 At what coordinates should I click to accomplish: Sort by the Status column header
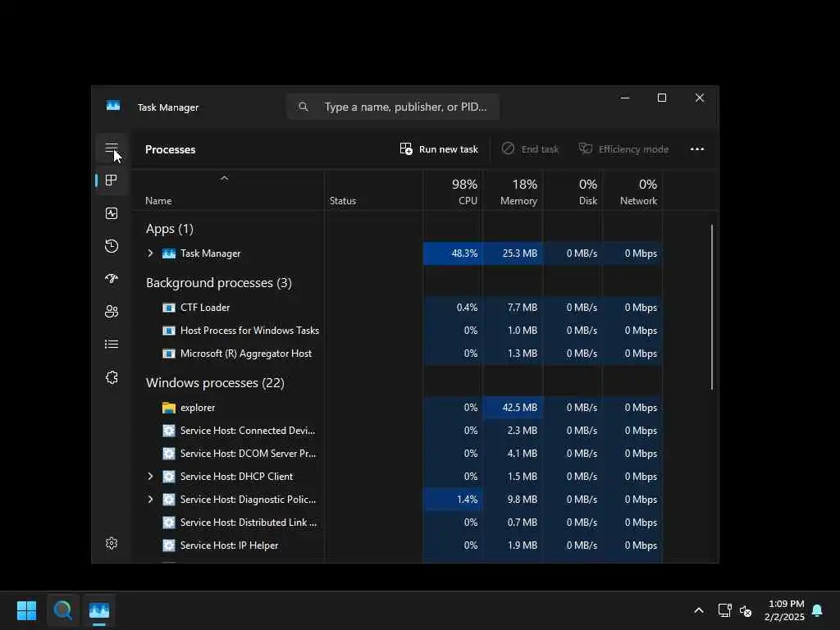click(x=373, y=190)
